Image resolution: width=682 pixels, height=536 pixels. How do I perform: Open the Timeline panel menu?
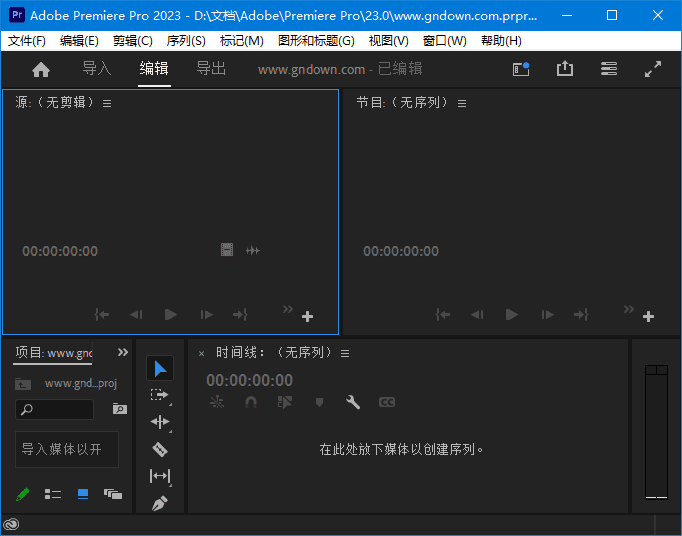pos(345,354)
